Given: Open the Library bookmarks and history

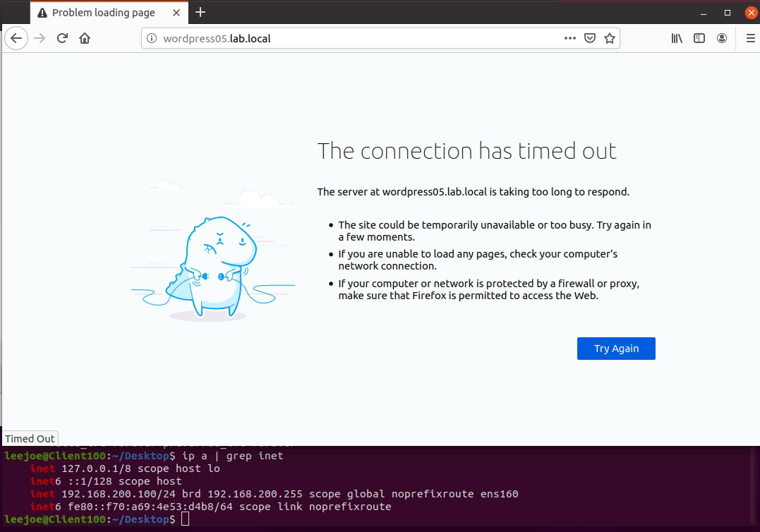Looking at the screenshot, I should click(x=677, y=38).
